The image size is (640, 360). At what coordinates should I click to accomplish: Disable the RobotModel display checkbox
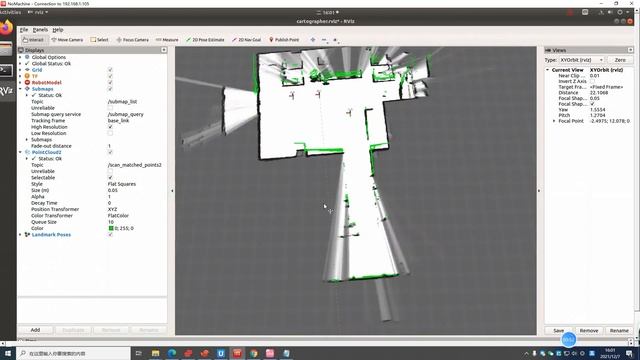coord(110,82)
